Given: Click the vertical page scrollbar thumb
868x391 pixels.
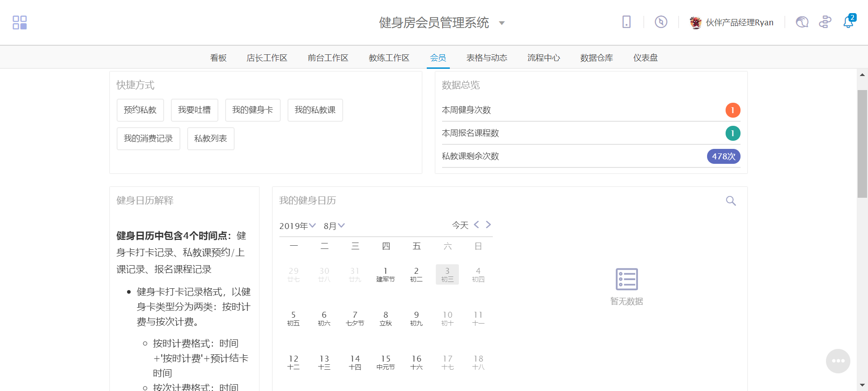Looking at the screenshot, I should pyautogui.click(x=862, y=143).
